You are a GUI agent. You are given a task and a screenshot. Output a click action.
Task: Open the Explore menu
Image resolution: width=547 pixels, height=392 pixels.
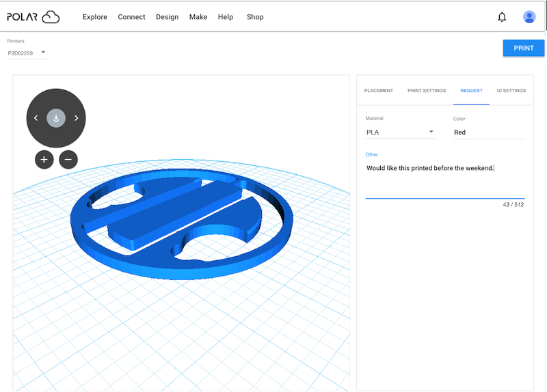point(95,17)
